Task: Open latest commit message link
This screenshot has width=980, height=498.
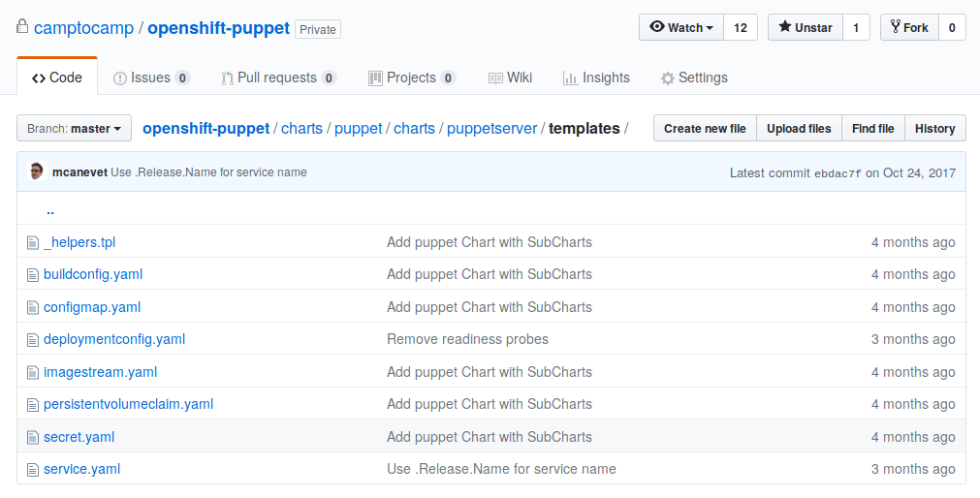Action: (208, 171)
